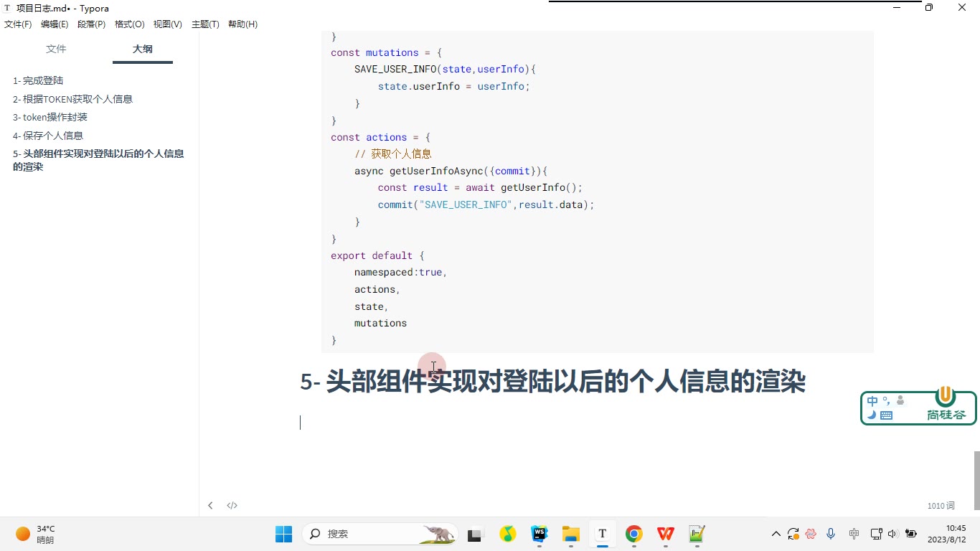Jump to outline item 2- 根据TOKEN获取个人信息
The width and height of the screenshot is (980, 551).
[x=72, y=99]
